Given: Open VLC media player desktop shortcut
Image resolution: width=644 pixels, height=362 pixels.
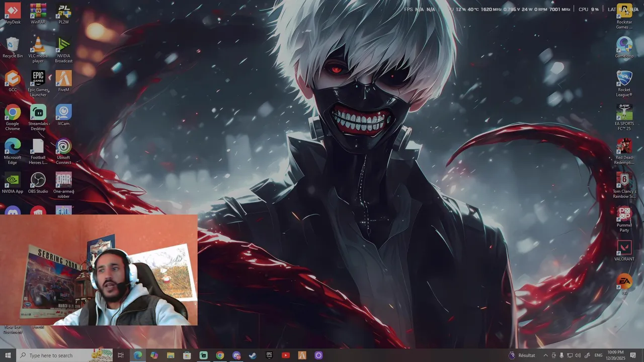Looking at the screenshot, I should click(38, 50).
